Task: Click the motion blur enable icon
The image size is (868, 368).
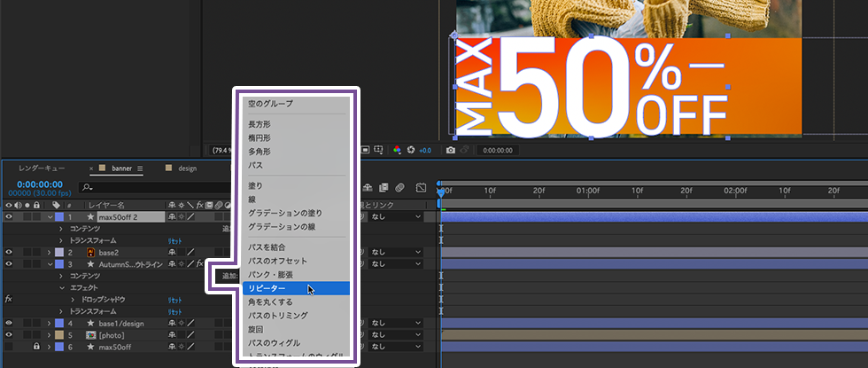Action: point(399,188)
